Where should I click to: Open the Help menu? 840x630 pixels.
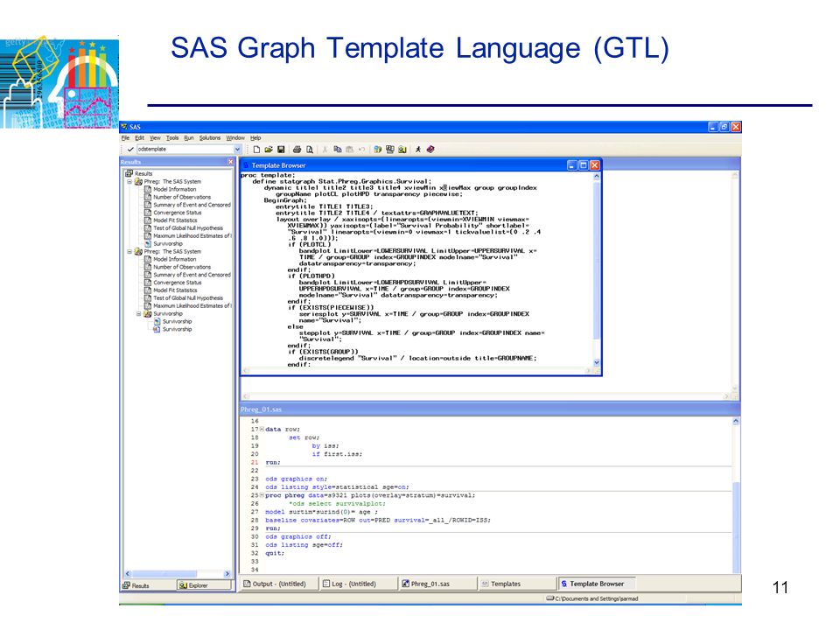click(255, 137)
